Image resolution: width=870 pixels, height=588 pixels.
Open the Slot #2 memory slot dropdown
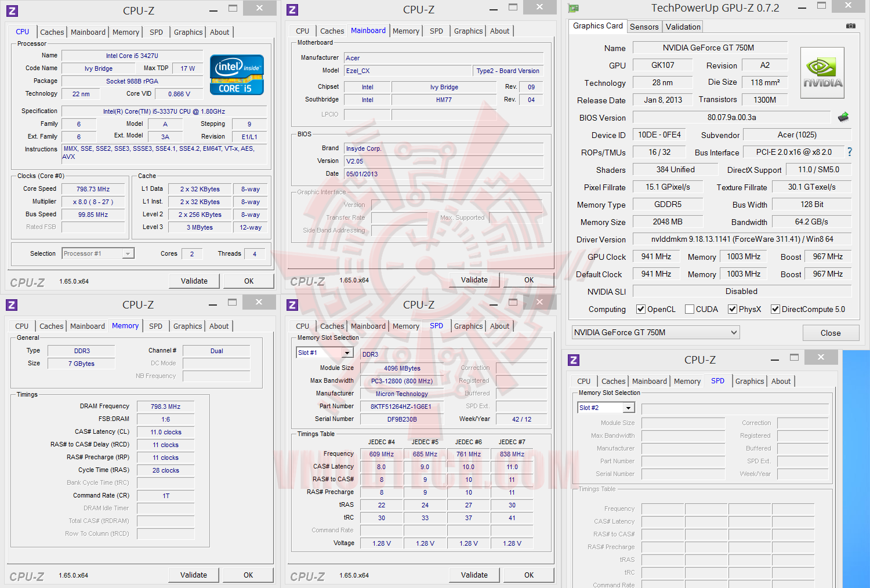606,408
